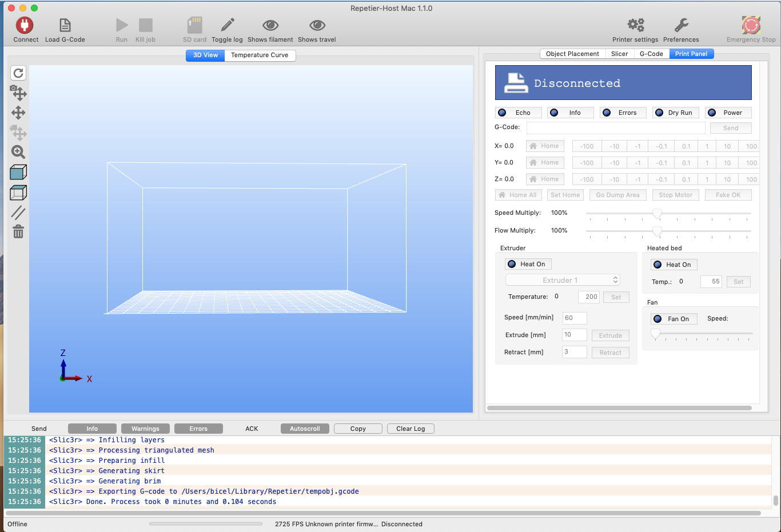Enable Dry Run mode
This screenshot has width=781, height=532.
tap(675, 113)
